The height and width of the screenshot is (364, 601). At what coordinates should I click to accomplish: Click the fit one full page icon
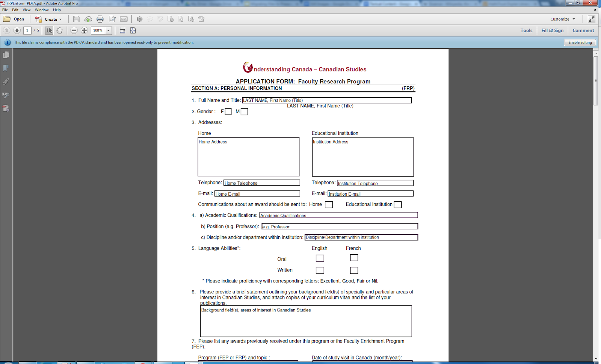133,30
